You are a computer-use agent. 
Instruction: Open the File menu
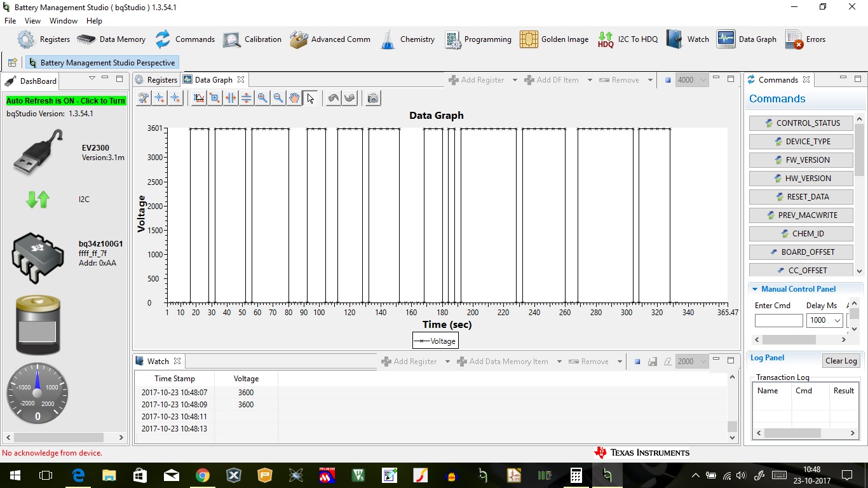click(10, 21)
